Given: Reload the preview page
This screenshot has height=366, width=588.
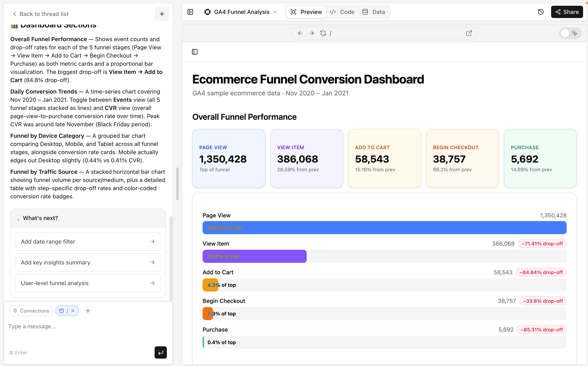Looking at the screenshot, I should point(323,33).
